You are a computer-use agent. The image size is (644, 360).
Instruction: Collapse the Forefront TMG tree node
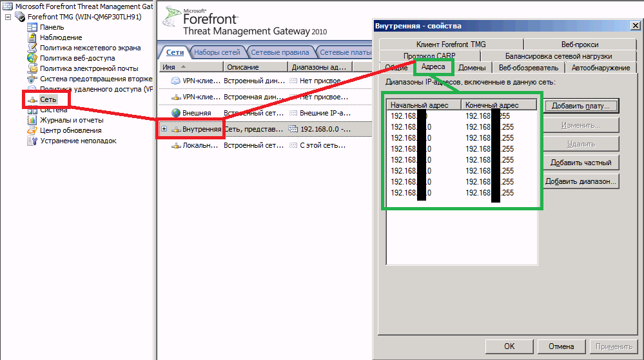point(8,17)
